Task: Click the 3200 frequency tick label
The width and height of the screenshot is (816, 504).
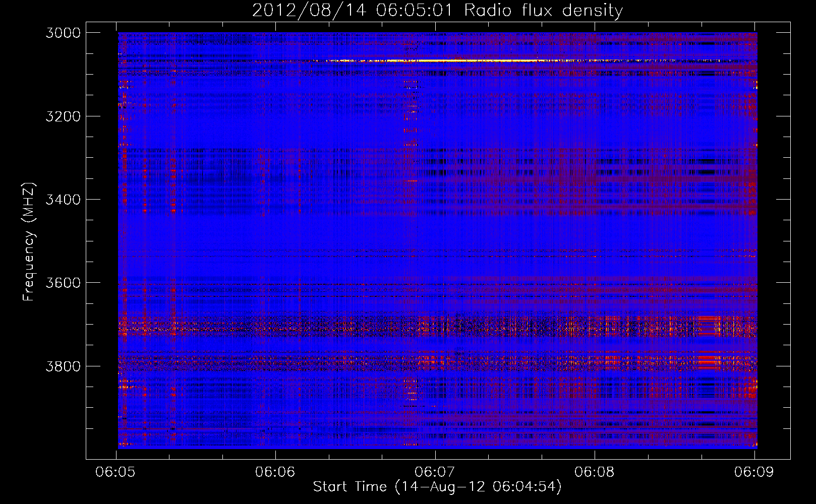Action: pos(63,116)
